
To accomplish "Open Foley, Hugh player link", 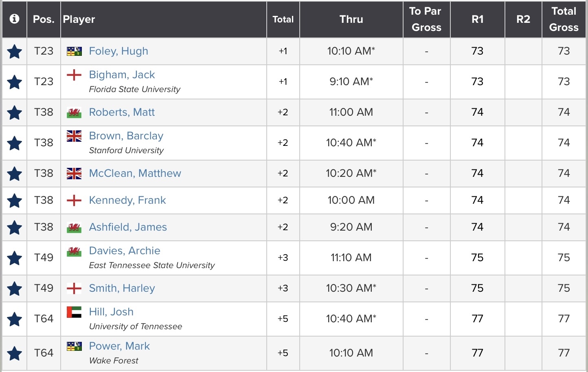I will (118, 51).
